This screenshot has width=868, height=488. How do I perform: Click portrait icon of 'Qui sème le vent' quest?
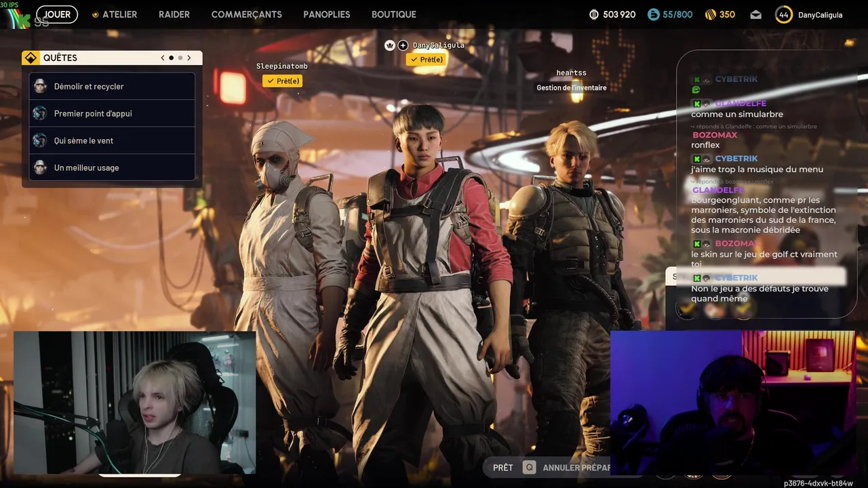pyautogui.click(x=40, y=140)
